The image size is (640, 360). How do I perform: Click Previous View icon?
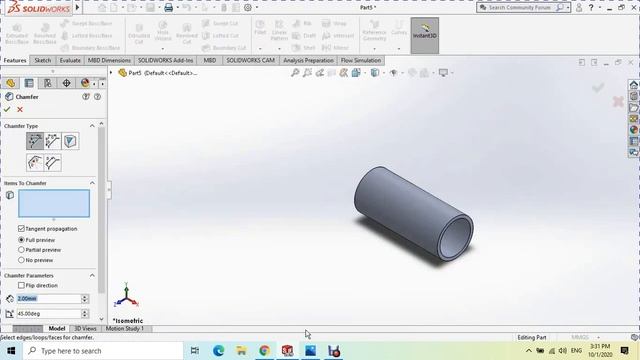(x=320, y=73)
